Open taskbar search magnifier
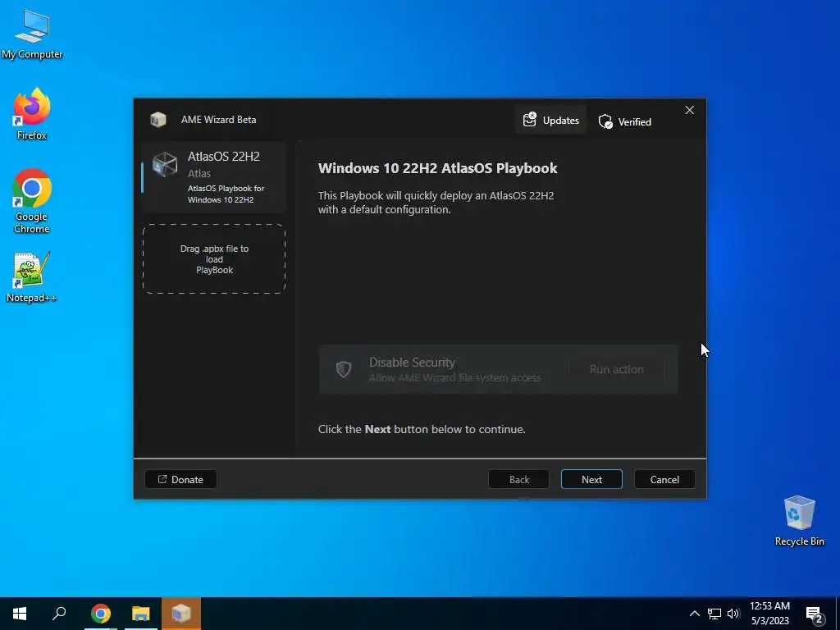Image resolution: width=840 pixels, height=630 pixels. [59, 614]
